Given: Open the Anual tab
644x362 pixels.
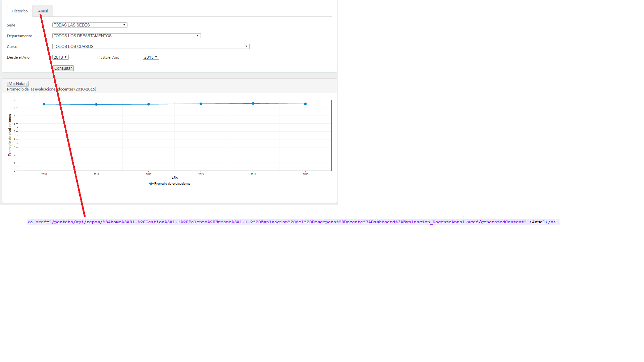Looking at the screenshot, I should click(43, 11).
